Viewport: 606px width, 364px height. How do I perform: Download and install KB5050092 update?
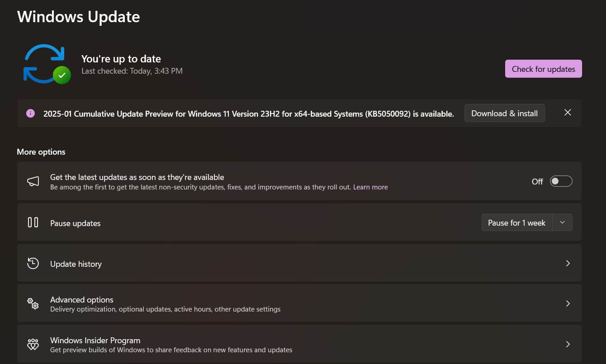504,113
